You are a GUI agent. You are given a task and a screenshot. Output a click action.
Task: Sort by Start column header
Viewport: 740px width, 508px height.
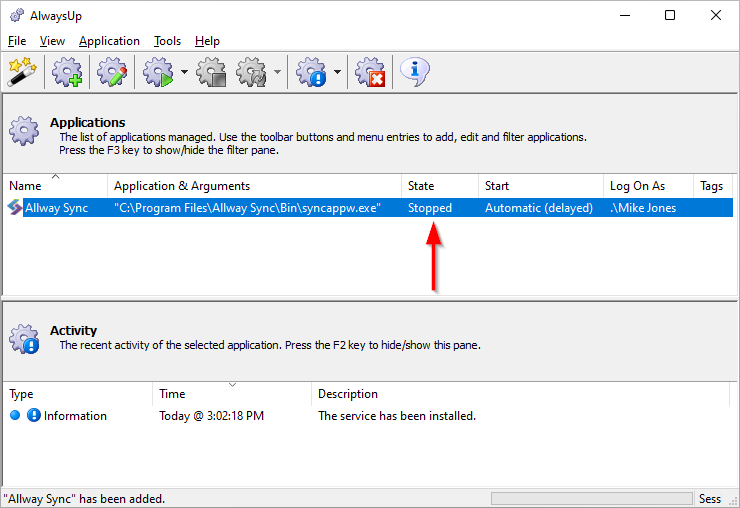coord(541,186)
